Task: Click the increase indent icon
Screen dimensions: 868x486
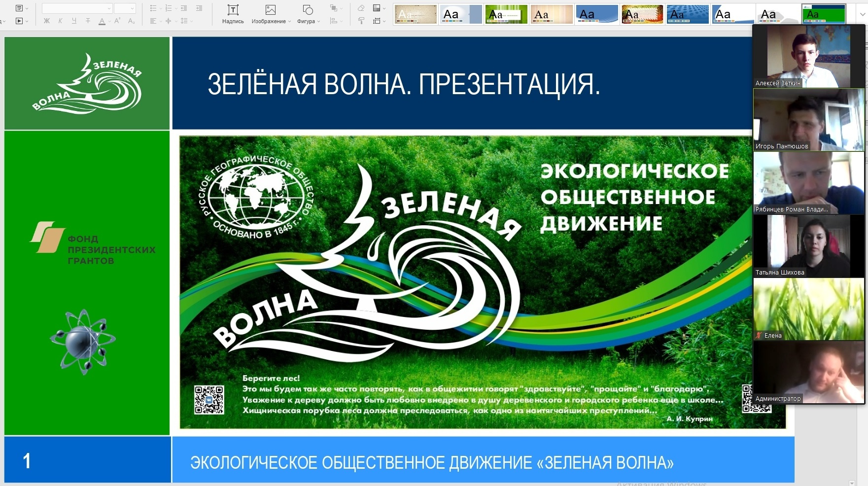Action: tap(199, 8)
